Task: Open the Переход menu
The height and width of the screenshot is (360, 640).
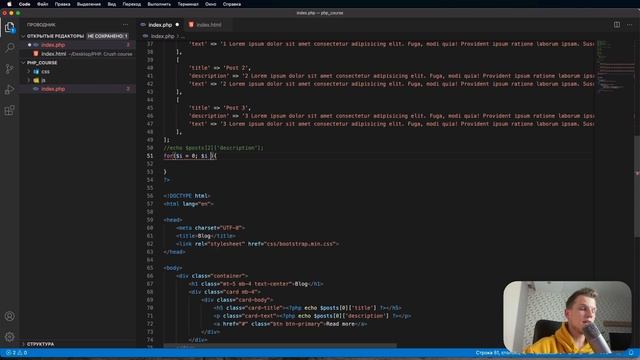Action: click(131, 4)
